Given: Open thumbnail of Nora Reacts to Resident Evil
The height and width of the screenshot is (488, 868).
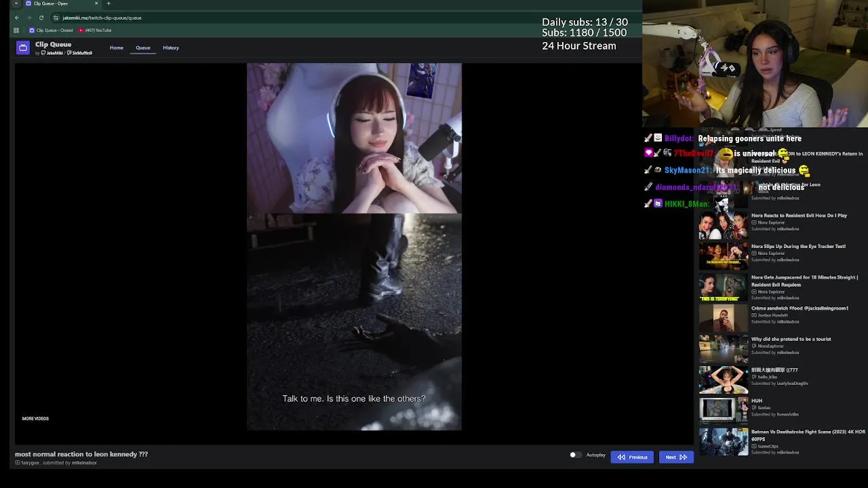Looking at the screenshot, I should 724,226.
